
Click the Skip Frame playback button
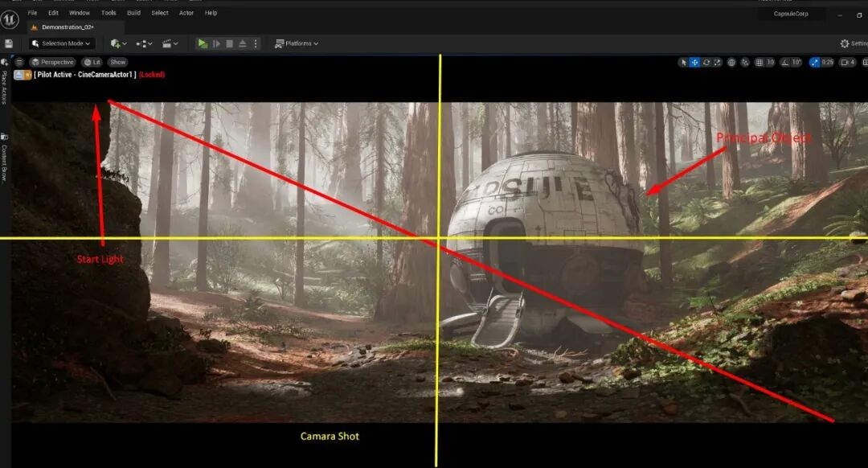point(216,43)
